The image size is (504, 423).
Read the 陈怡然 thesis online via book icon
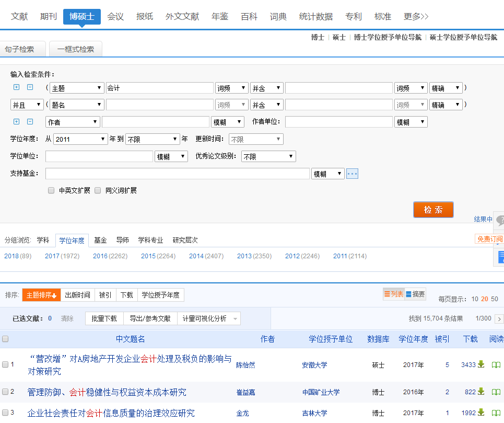496,365
